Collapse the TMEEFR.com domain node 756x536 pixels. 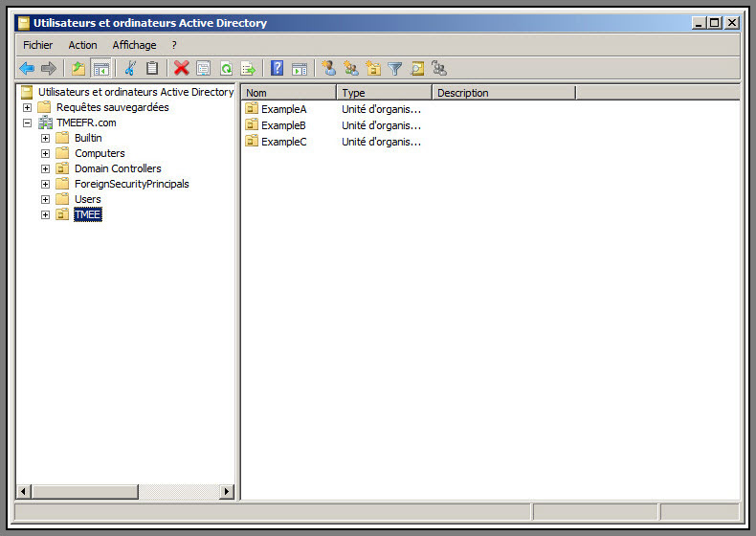[27, 123]
